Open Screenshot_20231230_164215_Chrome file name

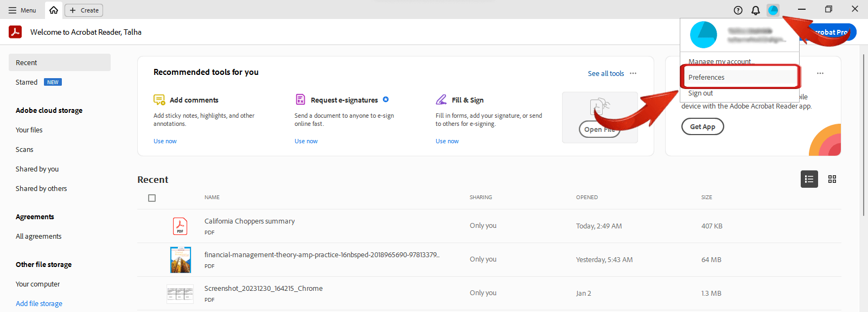(x=264, y=288)
